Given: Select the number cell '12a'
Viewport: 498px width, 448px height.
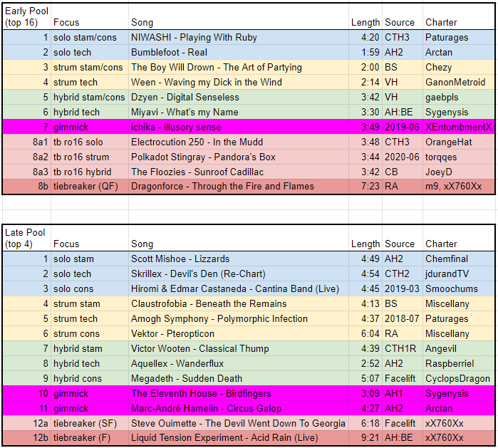Looking at the screenshot, I should coord(26,423).
